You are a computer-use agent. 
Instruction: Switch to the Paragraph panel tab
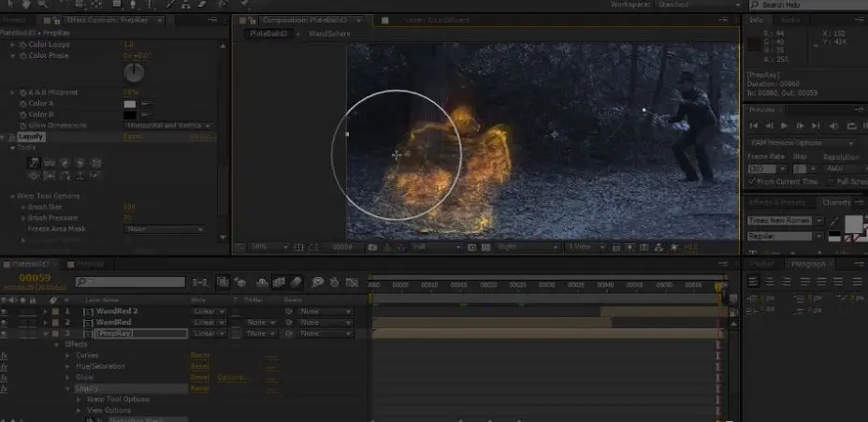coord(807,264)
